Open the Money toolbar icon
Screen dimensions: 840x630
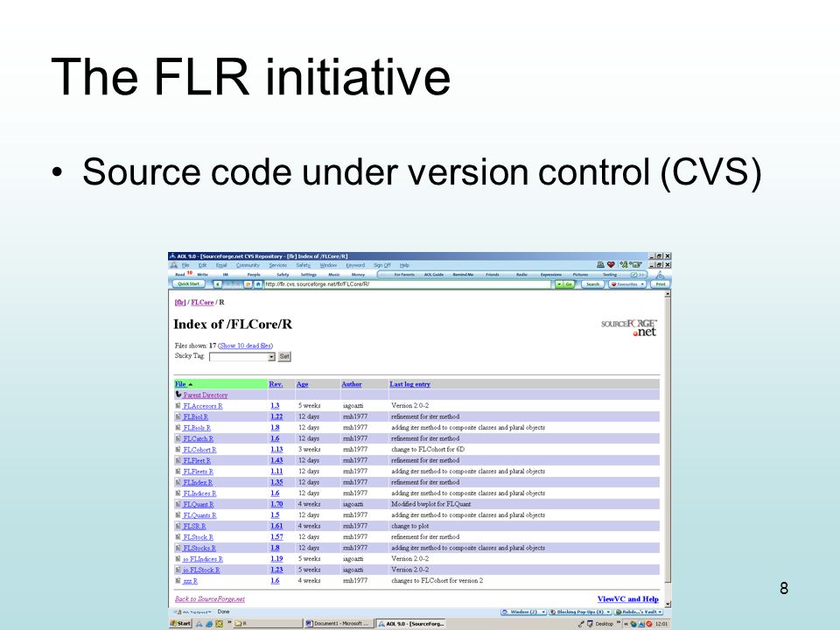pyautogui.click(x=358, y=274)
